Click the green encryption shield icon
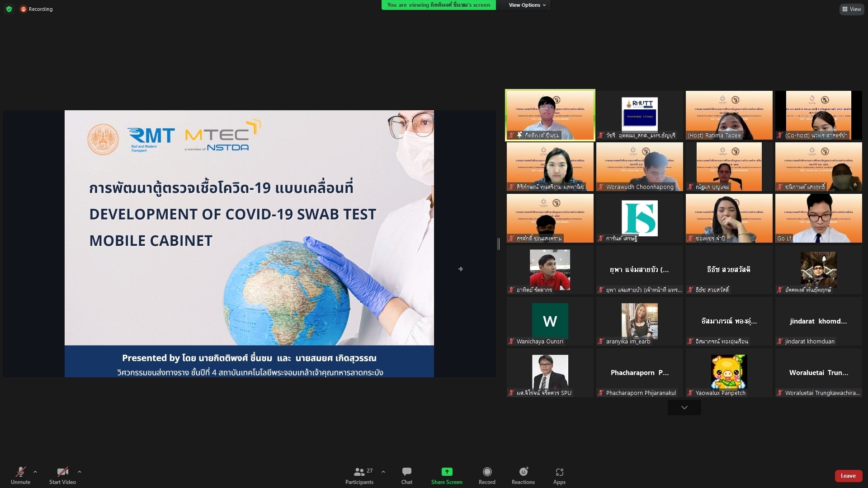Image resolution: width=868 pixels, height=488 pixels. (9, 9)
